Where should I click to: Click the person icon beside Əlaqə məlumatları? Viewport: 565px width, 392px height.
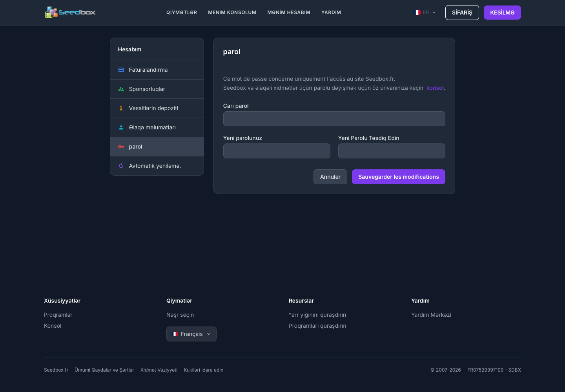pos(121,127)
